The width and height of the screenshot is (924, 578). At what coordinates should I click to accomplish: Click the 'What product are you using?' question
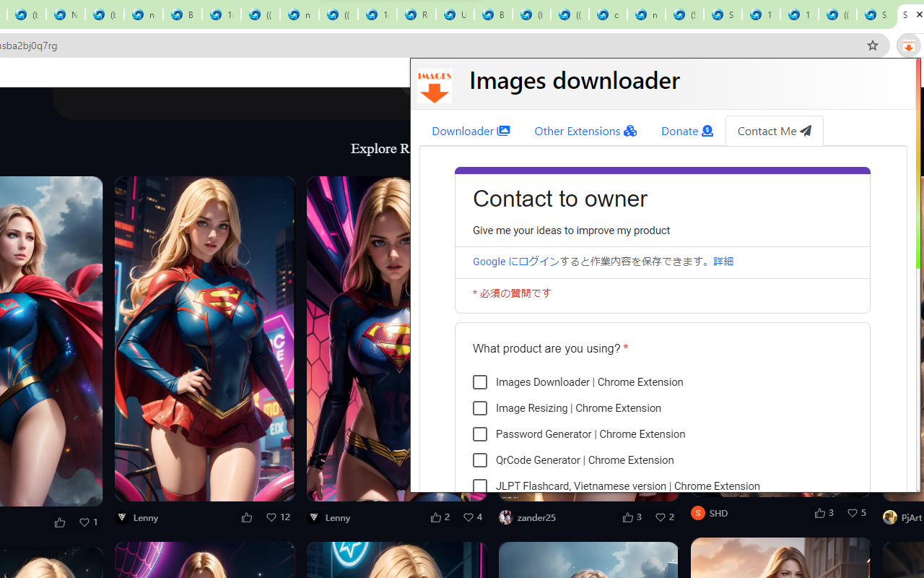tap(550, 348)
